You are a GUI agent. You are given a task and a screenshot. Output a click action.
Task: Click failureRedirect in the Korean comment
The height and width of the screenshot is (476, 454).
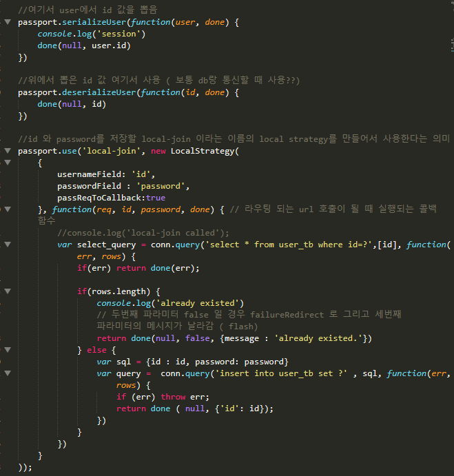[x=287, y=315]
